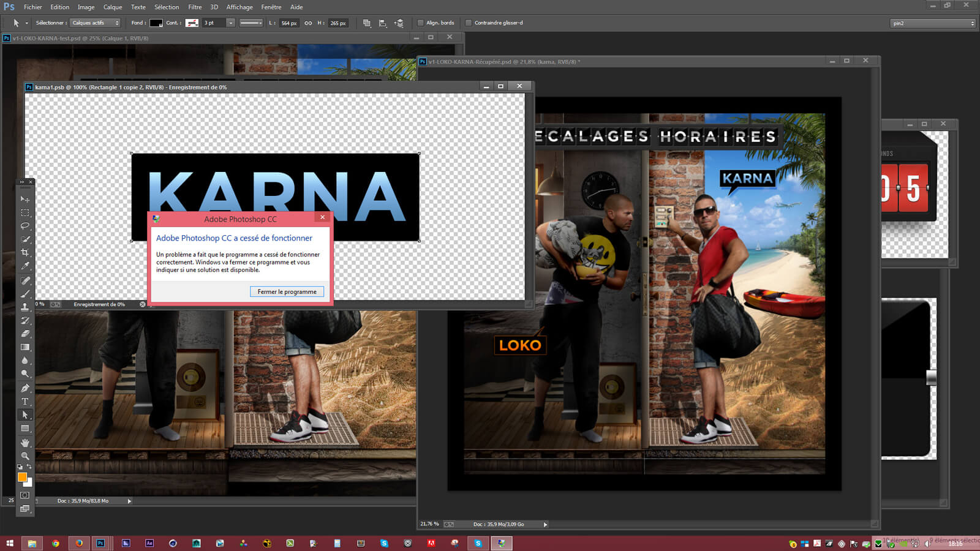Screen dimensions: 980x551
Task: Select the Move tool in the toolbox
Action: point(25,199)
